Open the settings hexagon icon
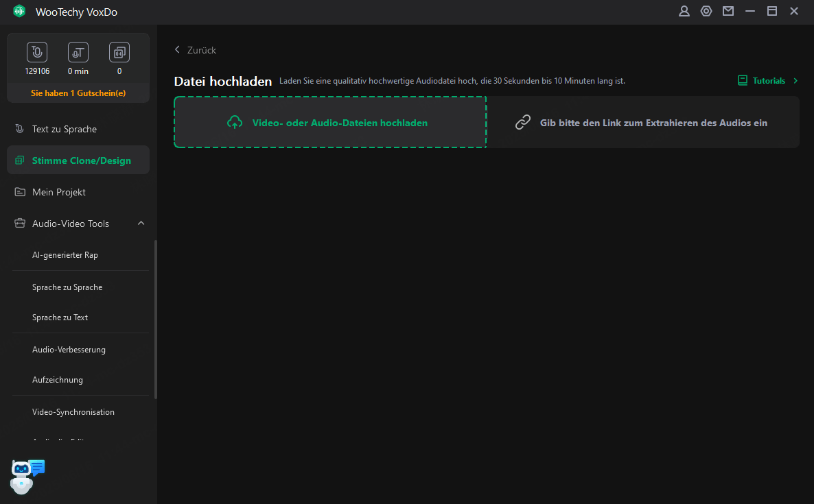Viewport: 814px width, 504px height. point(706,11)
